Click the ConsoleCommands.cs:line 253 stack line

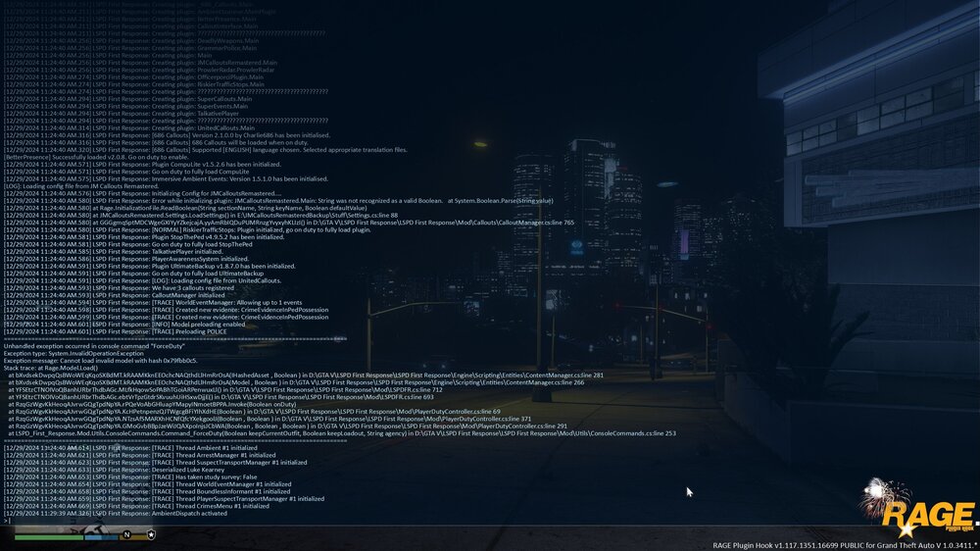(342, 432)
